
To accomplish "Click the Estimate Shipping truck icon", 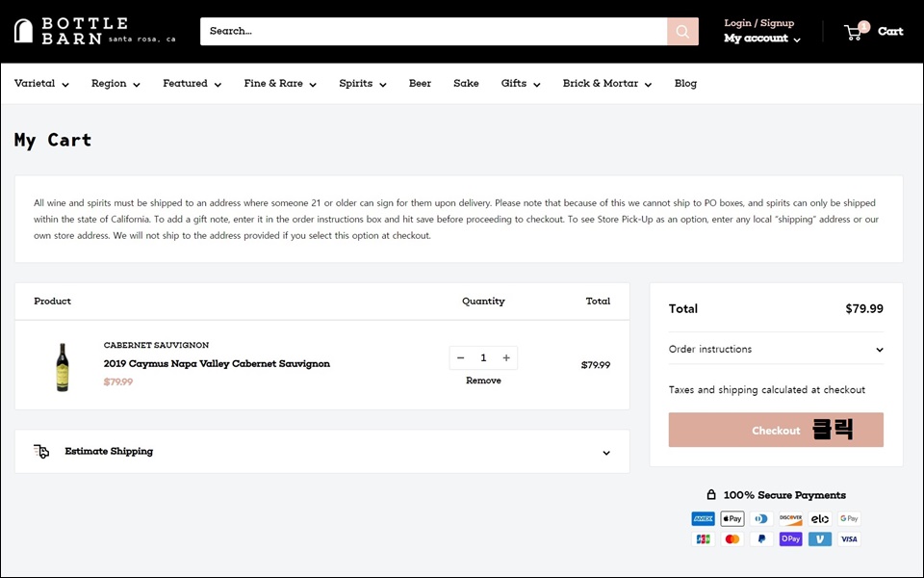I will click(x=41, y=451).
